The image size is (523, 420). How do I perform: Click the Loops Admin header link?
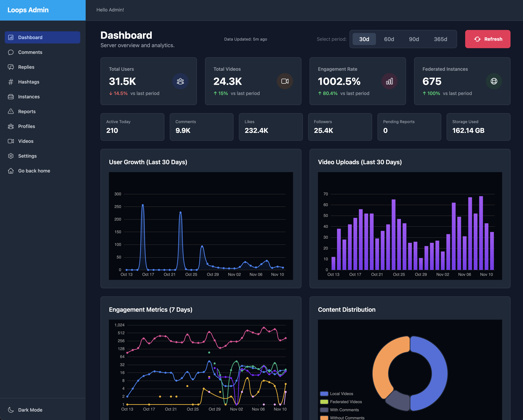point(28,10)
